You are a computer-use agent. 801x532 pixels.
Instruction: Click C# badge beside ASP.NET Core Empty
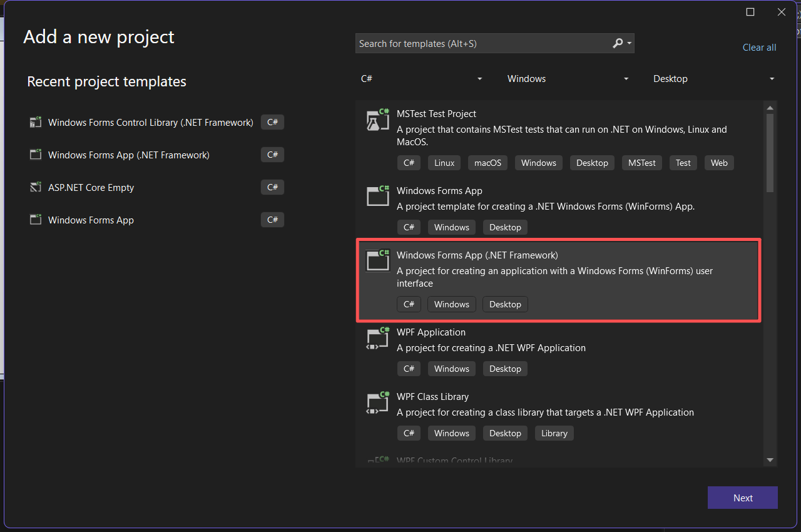click(x=272, y=187)
